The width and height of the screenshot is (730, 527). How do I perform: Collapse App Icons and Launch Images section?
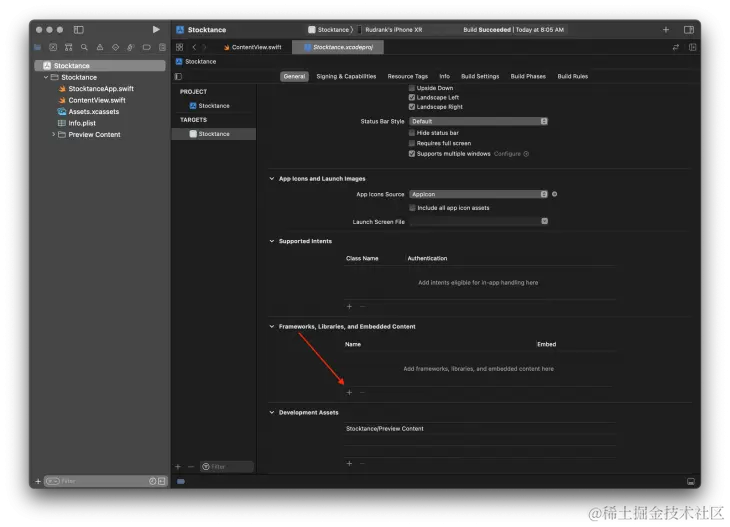272,178
